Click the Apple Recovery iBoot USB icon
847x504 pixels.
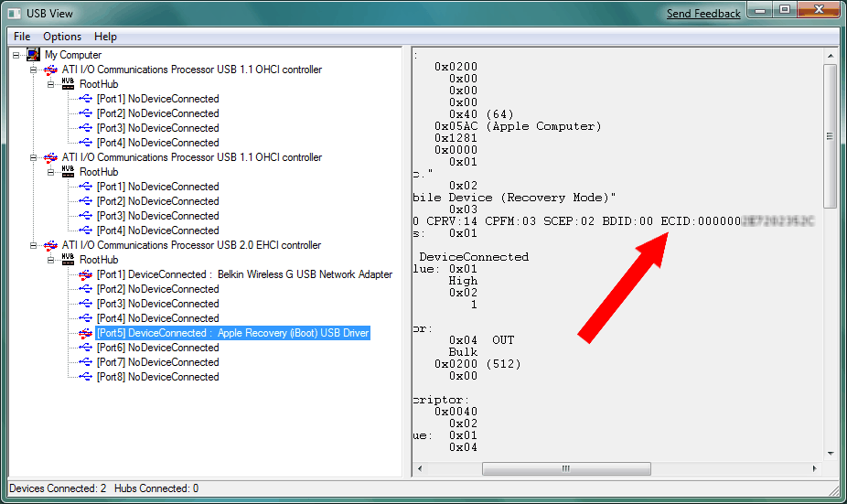85,333
